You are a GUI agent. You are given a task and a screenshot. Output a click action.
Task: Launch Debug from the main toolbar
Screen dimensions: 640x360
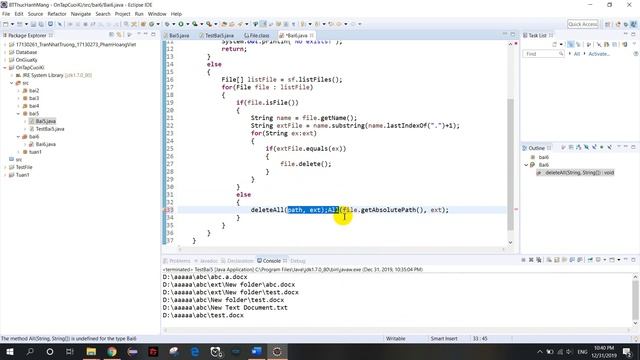pyautogui.click(x=167, y=24)
